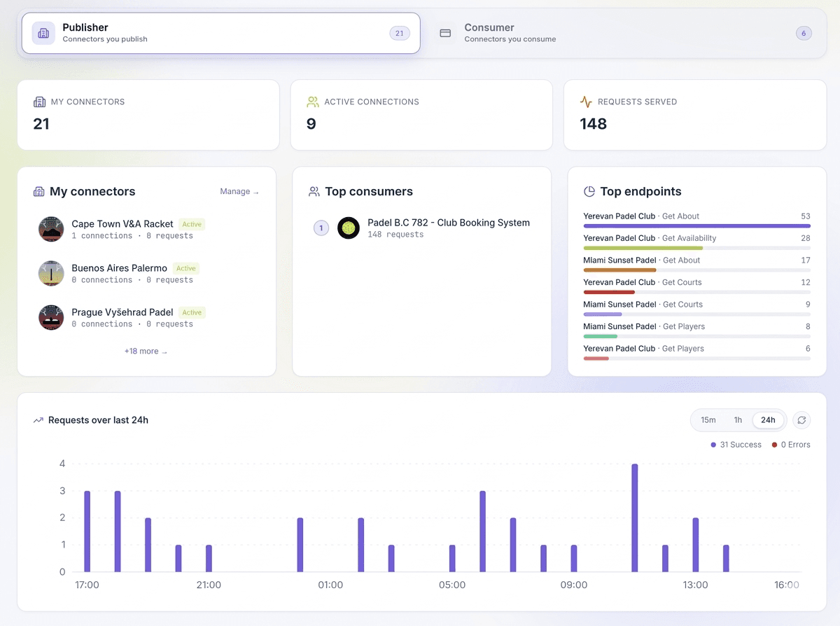Open the Active Connections value 9
The image size is (840, 626).
pyautogui.click(x=311, y=124)
